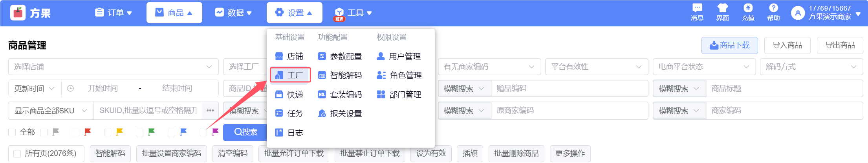Click the 商品下载 button
Screen dimensions: 868x163
click(x=729, y=45)
